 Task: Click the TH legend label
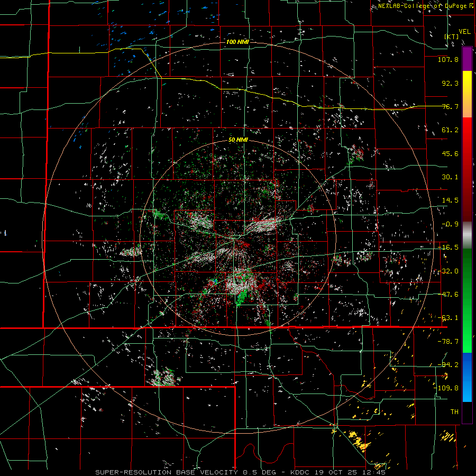tap(454, 411)
